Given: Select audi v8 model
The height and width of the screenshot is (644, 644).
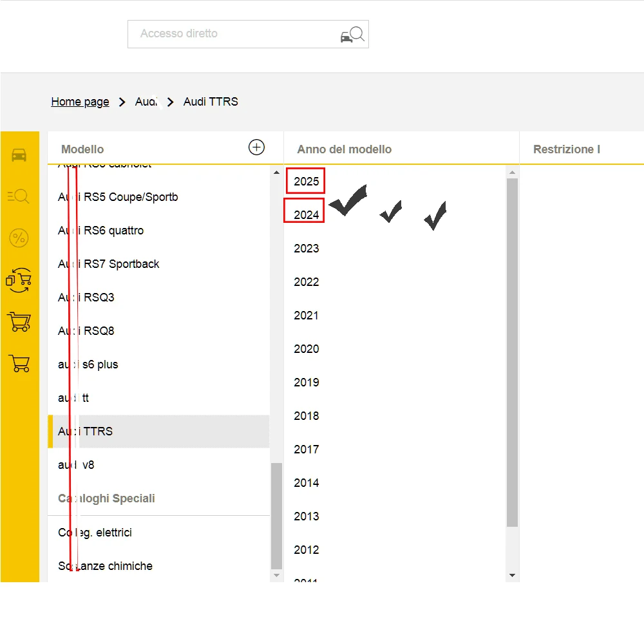Looking at the screenshot, I should coord(158,465).
